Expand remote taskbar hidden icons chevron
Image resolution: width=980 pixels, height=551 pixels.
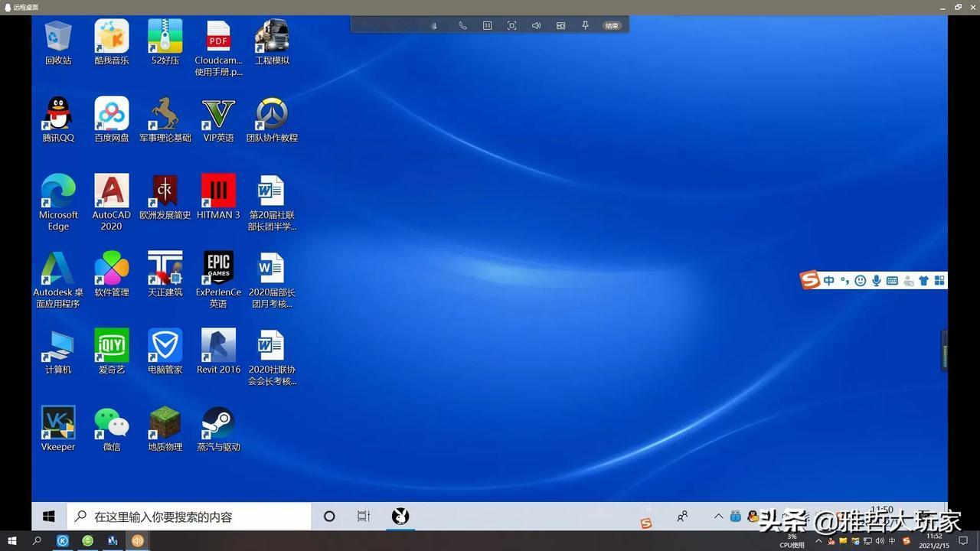pos(718,517)
